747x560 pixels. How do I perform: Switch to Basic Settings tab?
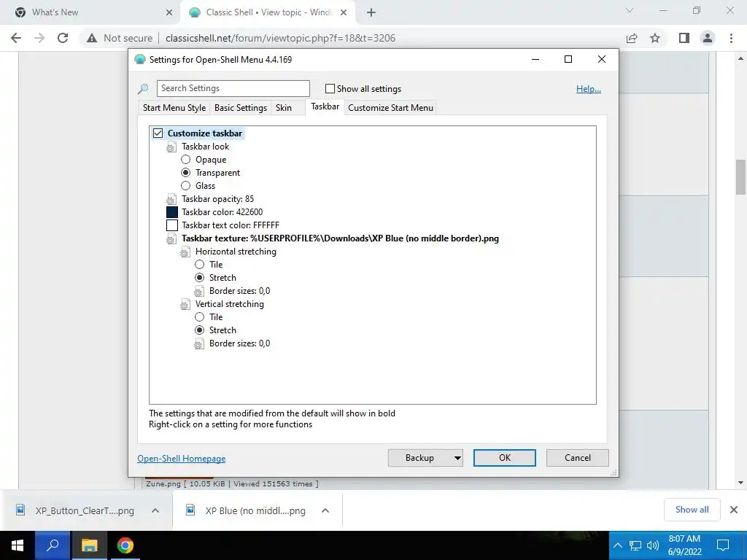pos(241,108)
